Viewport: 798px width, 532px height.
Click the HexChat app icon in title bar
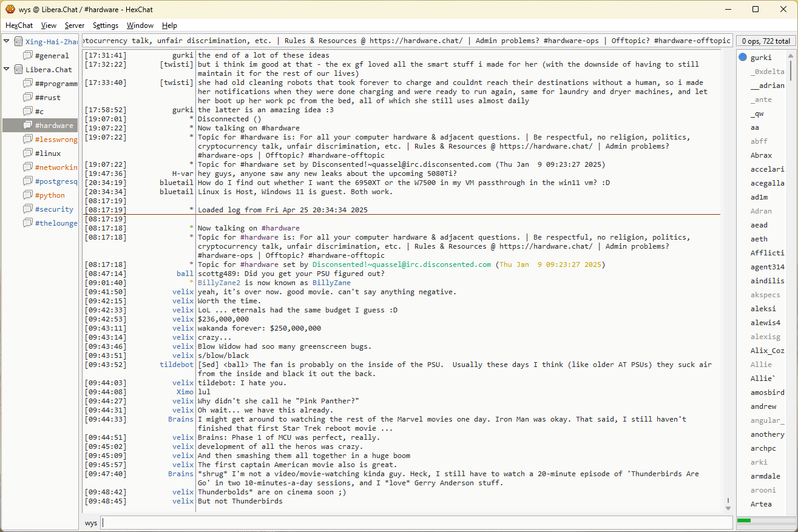(x=10, y=9)
